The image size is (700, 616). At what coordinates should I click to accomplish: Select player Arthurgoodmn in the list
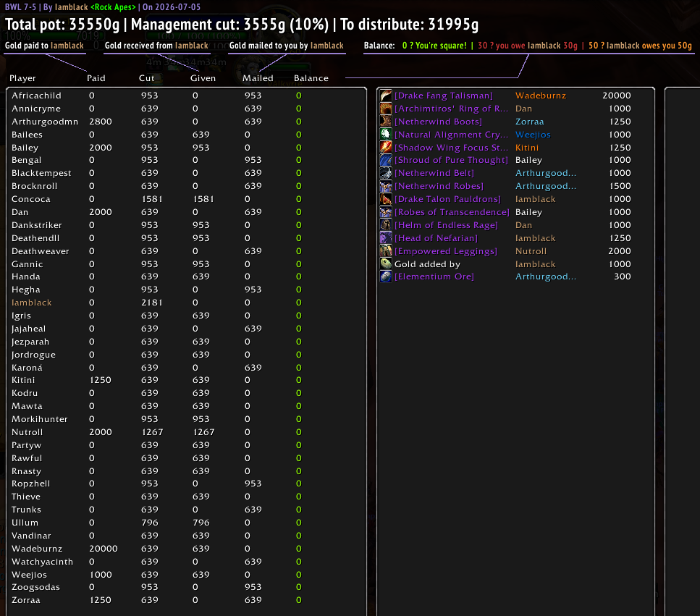pyautogui.click(x=45, y=122)
